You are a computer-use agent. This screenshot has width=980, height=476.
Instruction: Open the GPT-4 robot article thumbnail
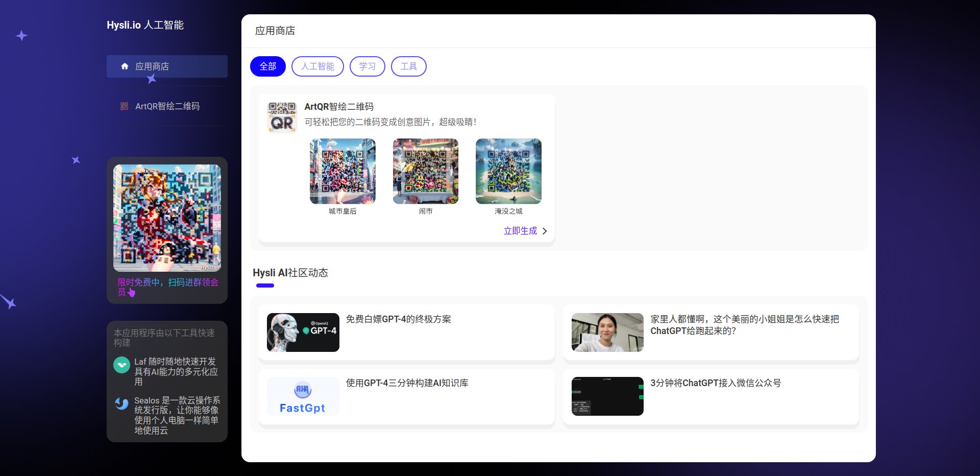coord(303,332)
